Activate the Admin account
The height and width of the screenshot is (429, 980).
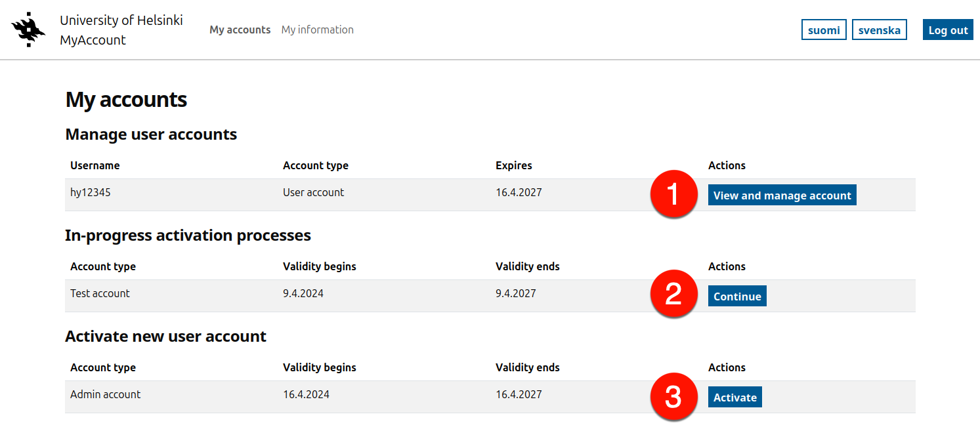click(x=735, y=398)
